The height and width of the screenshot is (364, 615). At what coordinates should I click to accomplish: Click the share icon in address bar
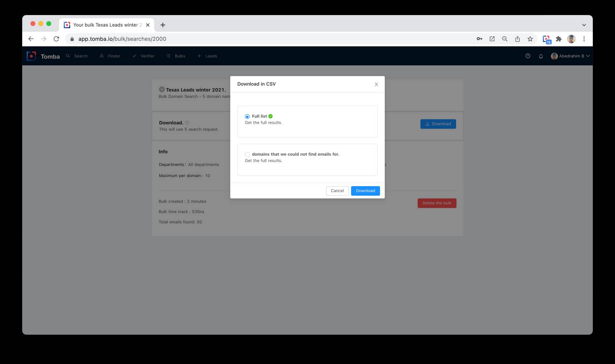pyautogui.click(x=517, y=39)
